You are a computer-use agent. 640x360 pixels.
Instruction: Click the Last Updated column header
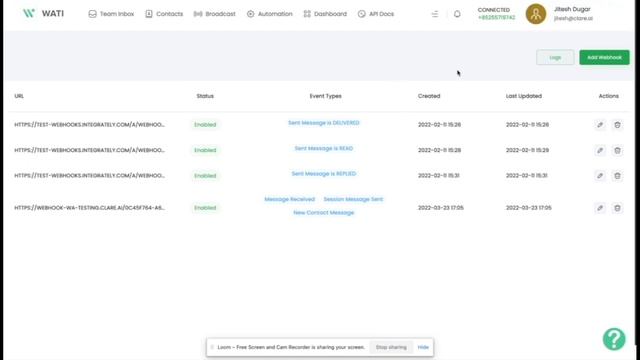[524, 96]
